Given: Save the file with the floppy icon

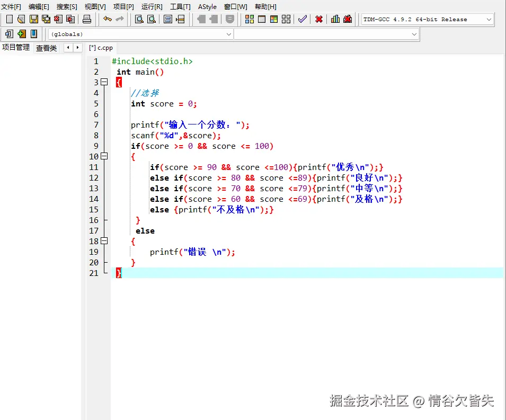Looking at the screenshot, I should point(33,20).
